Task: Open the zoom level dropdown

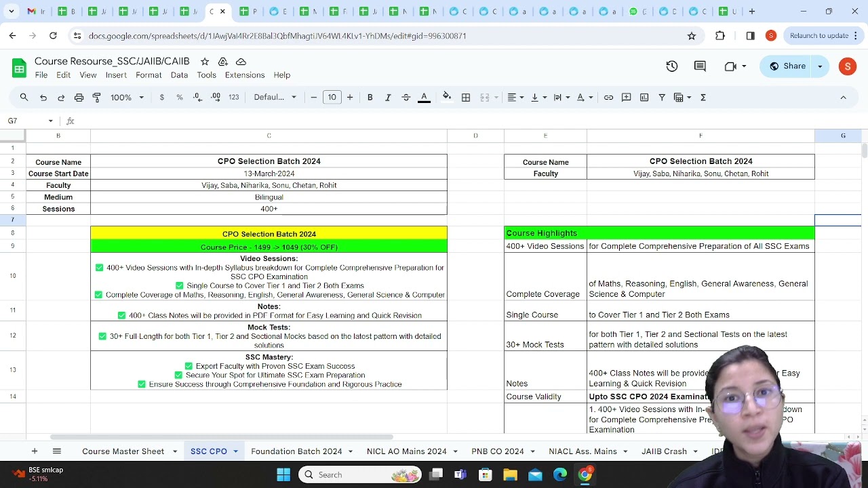Action: point(126,97)
